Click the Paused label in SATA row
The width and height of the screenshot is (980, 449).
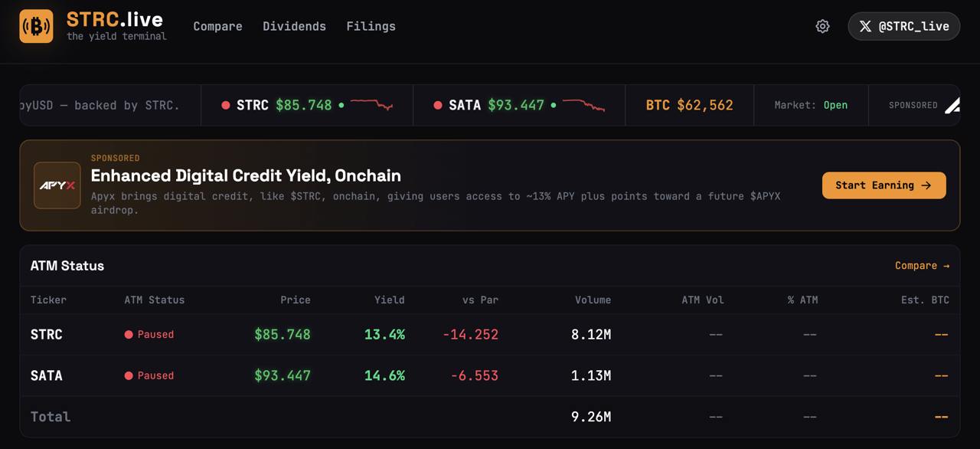(155, 375)
